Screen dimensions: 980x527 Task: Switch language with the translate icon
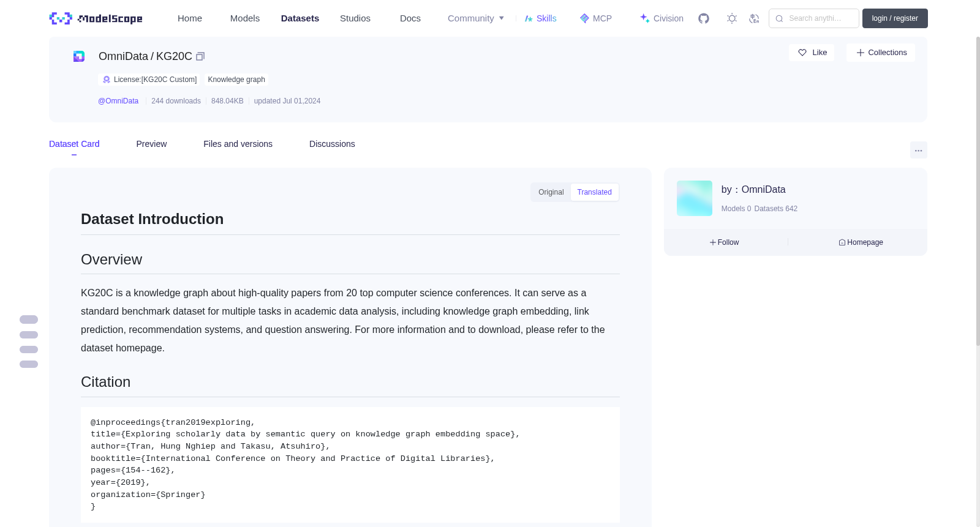point(754,18)
